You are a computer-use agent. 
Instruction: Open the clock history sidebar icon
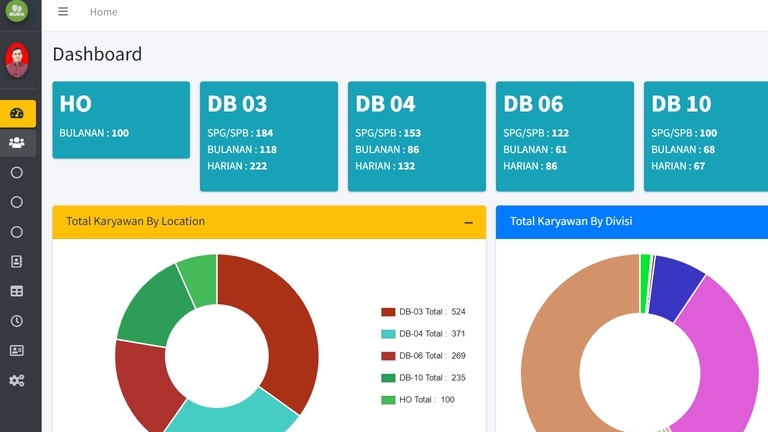click(17, 321)
